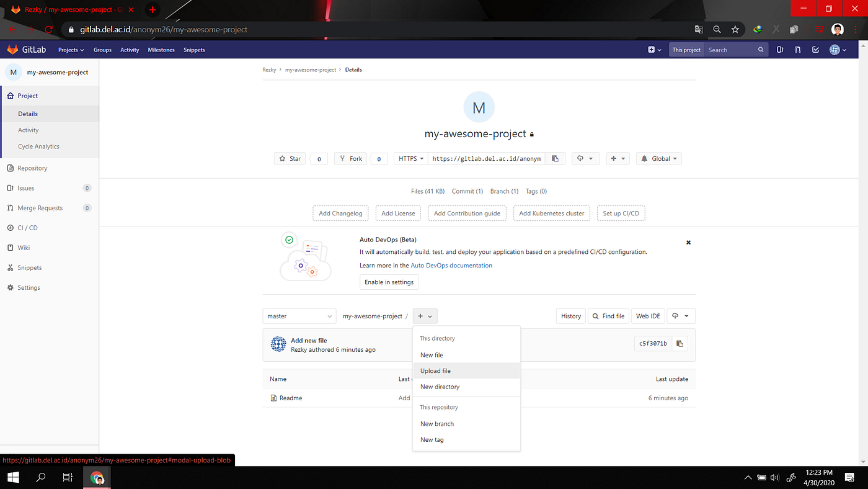Click the Add Changelog button
Viewport: 868px width, 489px height.
click(x=340, y=213)
